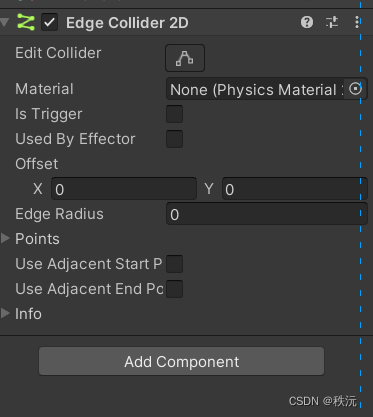This screenshot has width=373, height=417.
Task: Open the component presets slider icon
Action: pyautogui.click(x=332, y=22)
